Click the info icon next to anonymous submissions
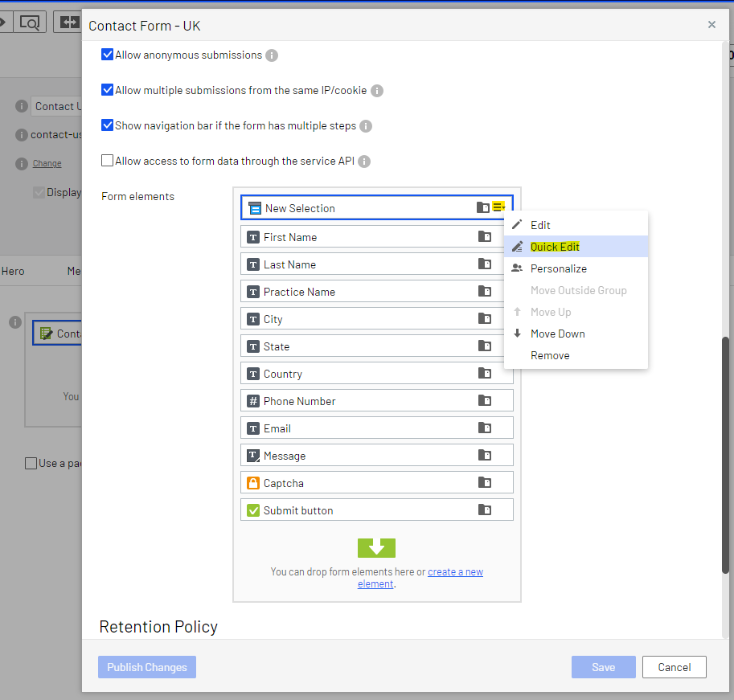Image resolution: width=734 pixels, height=700 pixels. [271, 55]
